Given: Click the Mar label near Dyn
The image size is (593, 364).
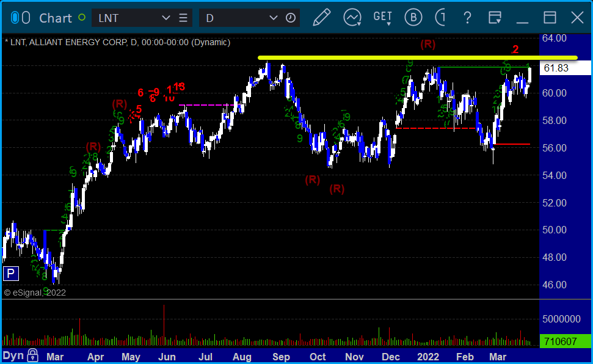Looking at the screenshot, I should [x=55, y=357].
